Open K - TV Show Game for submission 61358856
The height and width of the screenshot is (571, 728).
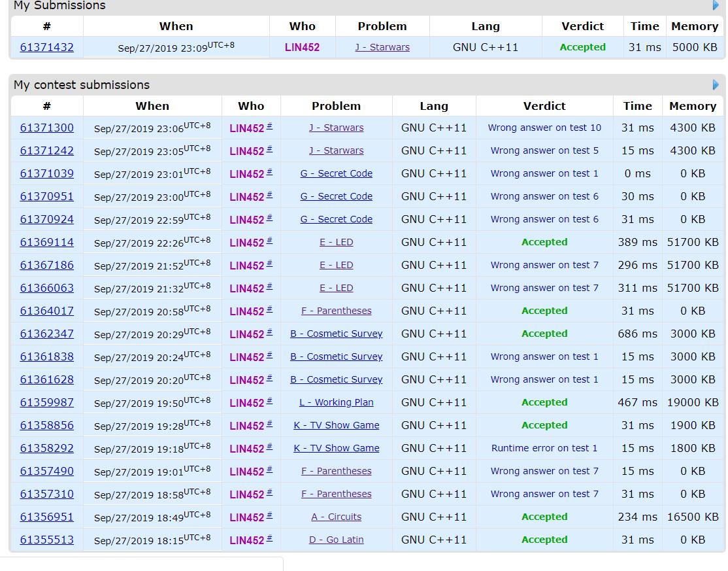coord(336,425)
